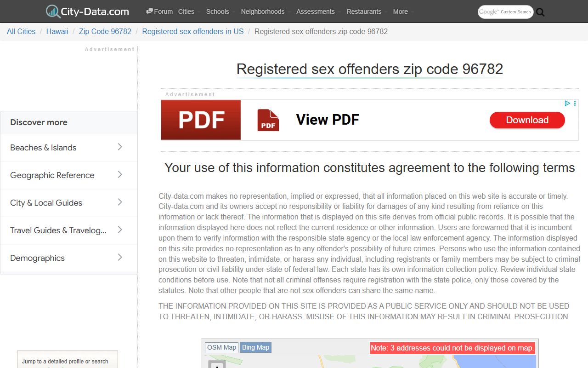Viewport: 588px width, 368px height.
Task: Switch to the Bing Map tab
Action: coord(256,347)
